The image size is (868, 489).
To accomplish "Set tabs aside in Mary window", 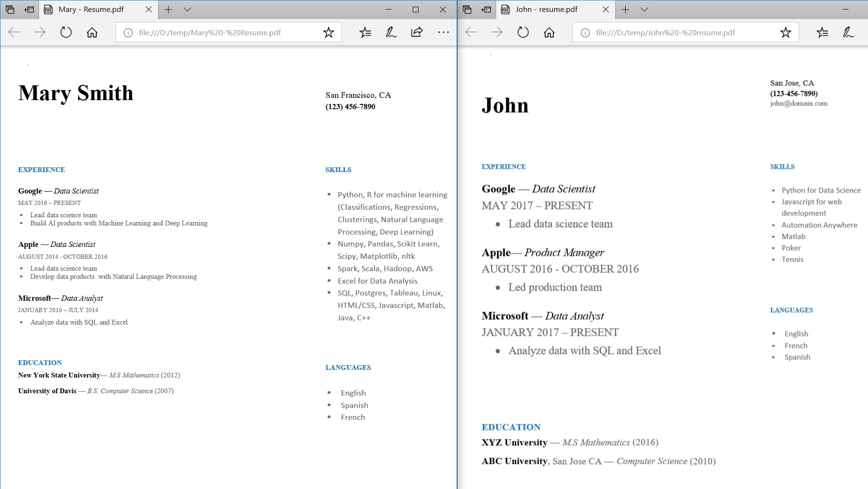I will coord(29,9).
